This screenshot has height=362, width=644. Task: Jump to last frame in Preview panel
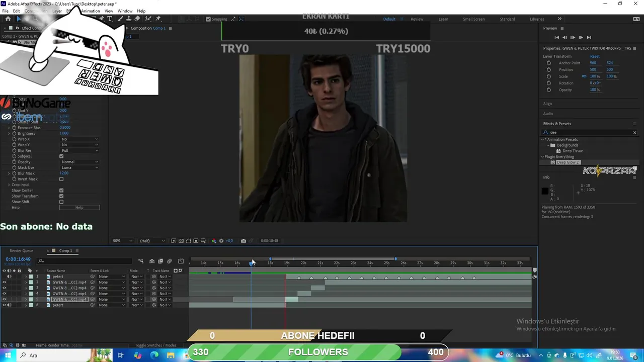[589, 37]
